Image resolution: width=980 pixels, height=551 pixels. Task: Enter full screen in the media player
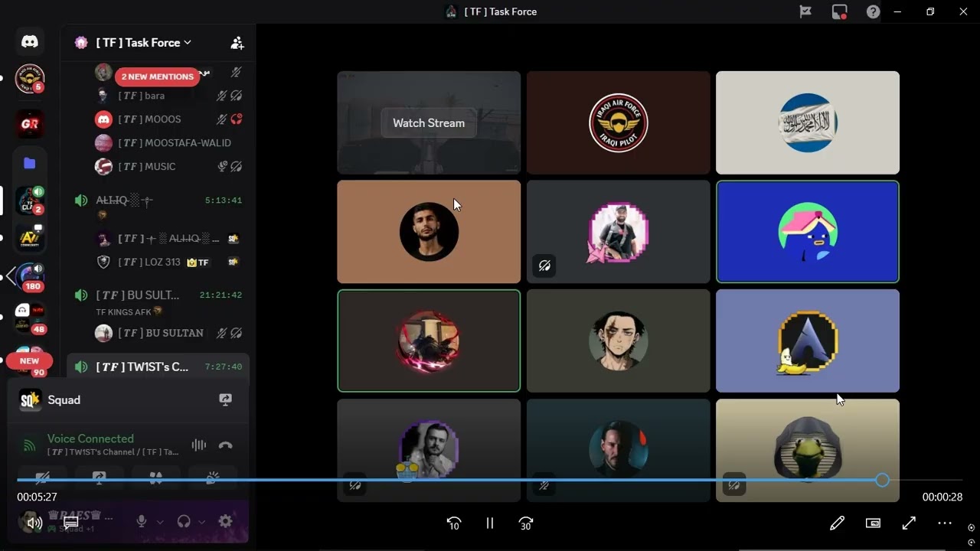(x=909, y=523)
